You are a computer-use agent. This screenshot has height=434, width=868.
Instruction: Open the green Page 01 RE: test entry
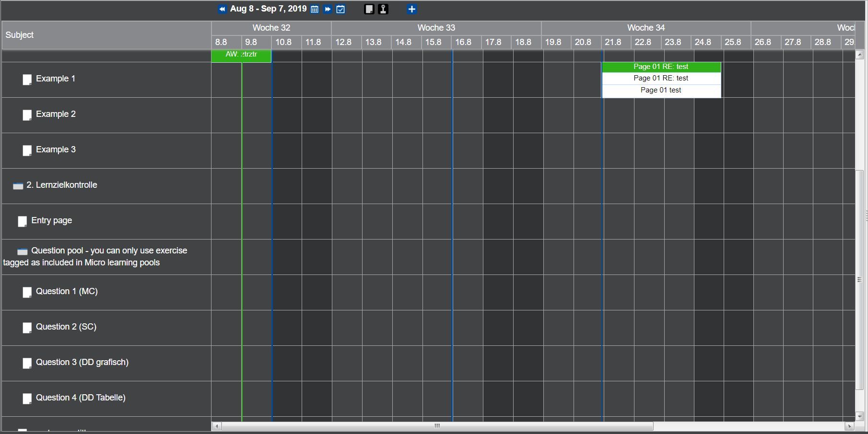(x=661, y=67)
